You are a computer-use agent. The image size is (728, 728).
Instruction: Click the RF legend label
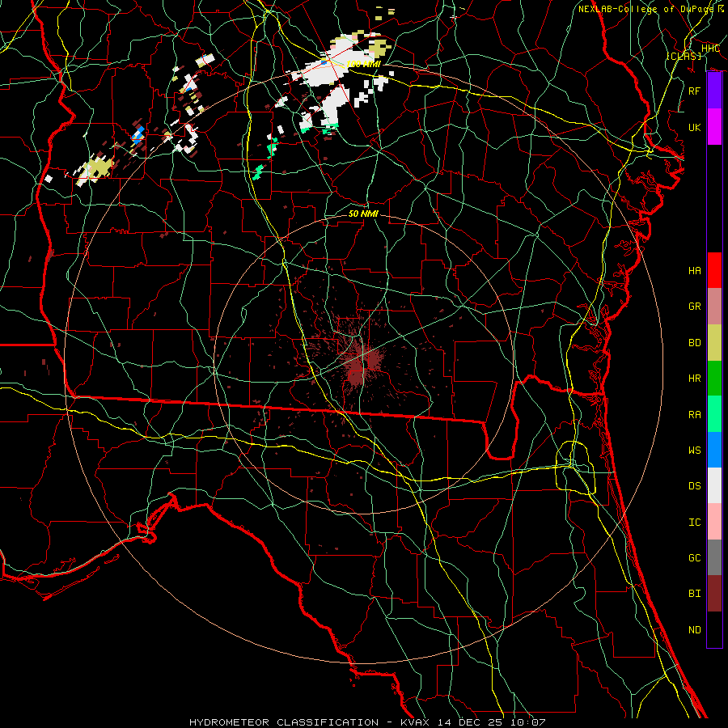click(x=695, y=91)
